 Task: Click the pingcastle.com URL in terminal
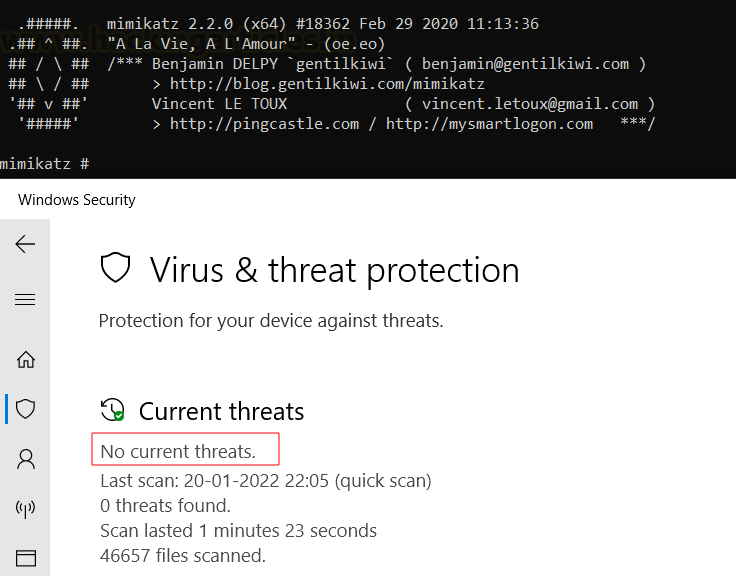tap(264, 124)
